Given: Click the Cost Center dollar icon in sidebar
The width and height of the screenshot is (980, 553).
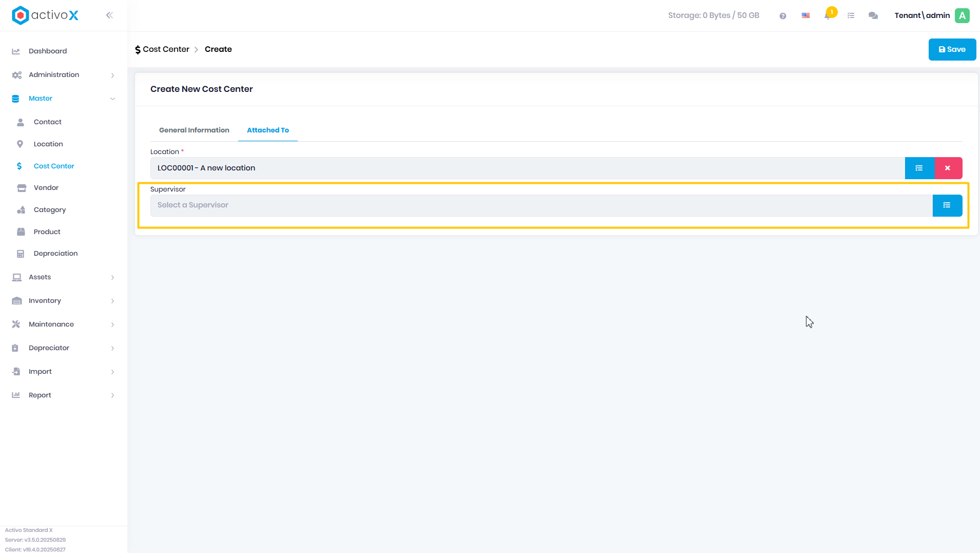Looking at the screenshot, I should click(19, 166).
